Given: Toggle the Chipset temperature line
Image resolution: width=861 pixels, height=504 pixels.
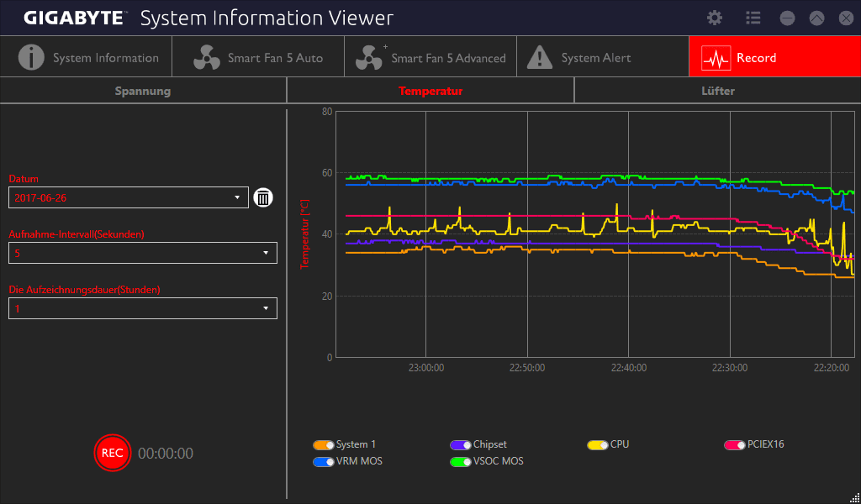Looking at the screenshot, I should point(460,444).
